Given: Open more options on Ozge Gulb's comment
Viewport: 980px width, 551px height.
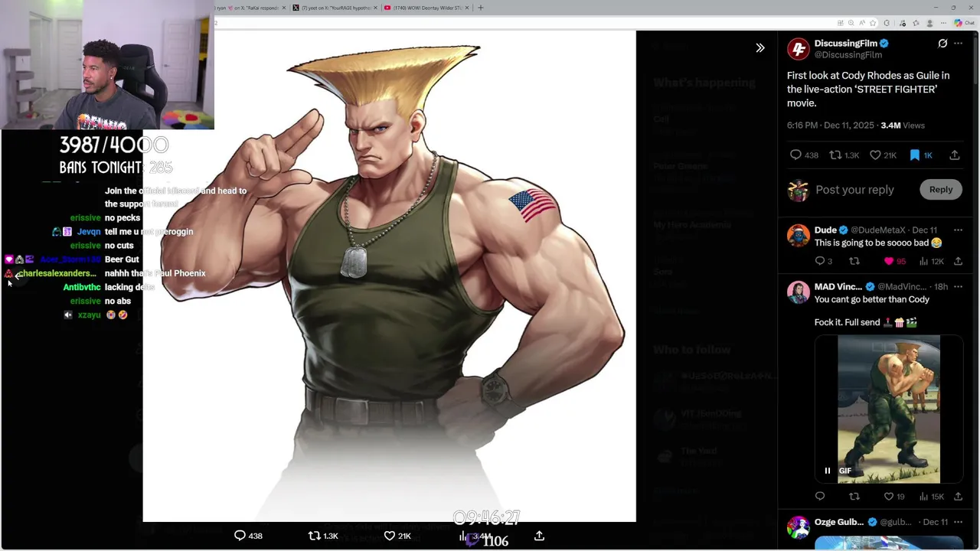Looking at the screenshot, I should 958,522.
